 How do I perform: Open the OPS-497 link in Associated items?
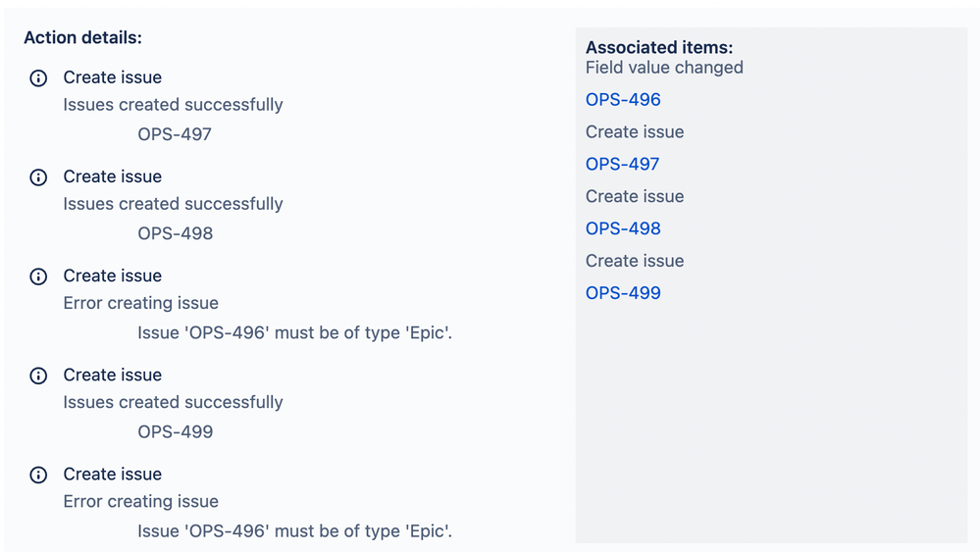tap(622, 164)
